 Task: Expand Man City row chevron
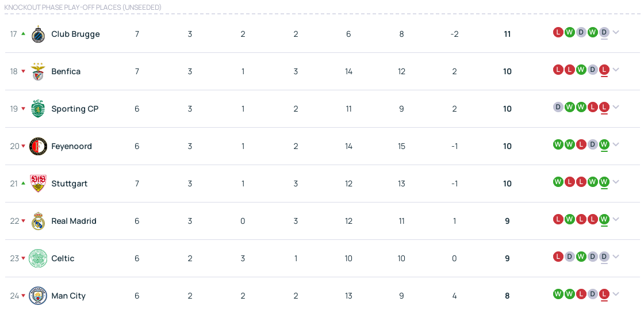(616, 294)
